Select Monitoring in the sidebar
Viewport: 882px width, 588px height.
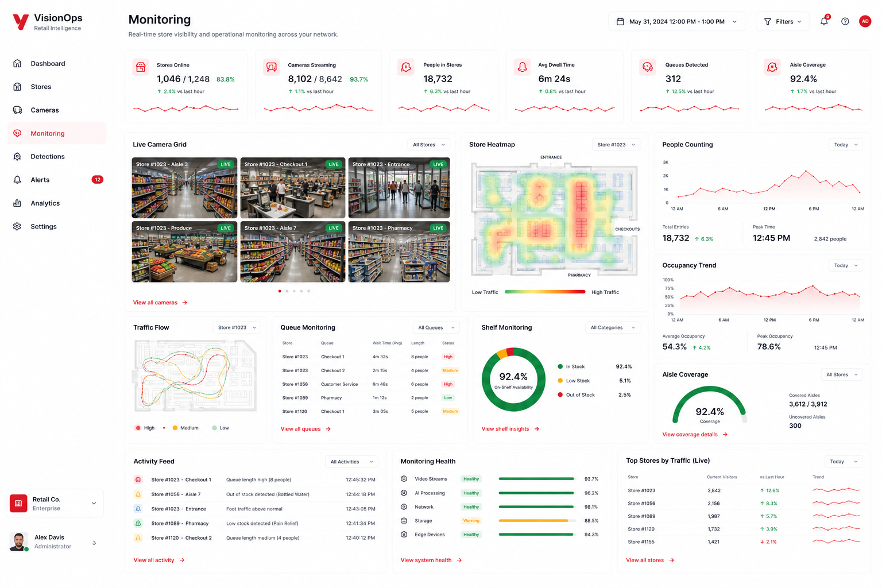click(56, 133)
